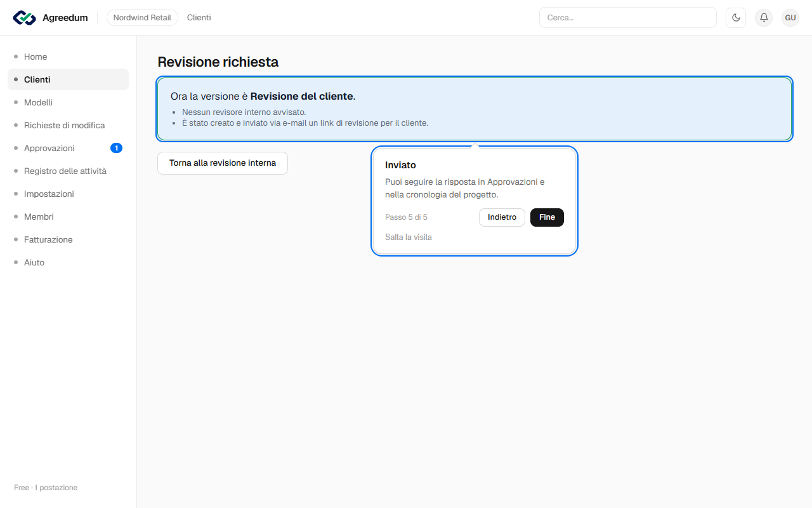Open Membri in the sidebar
Viewport: 812px width, 508px height.
(x=68, y=217)
